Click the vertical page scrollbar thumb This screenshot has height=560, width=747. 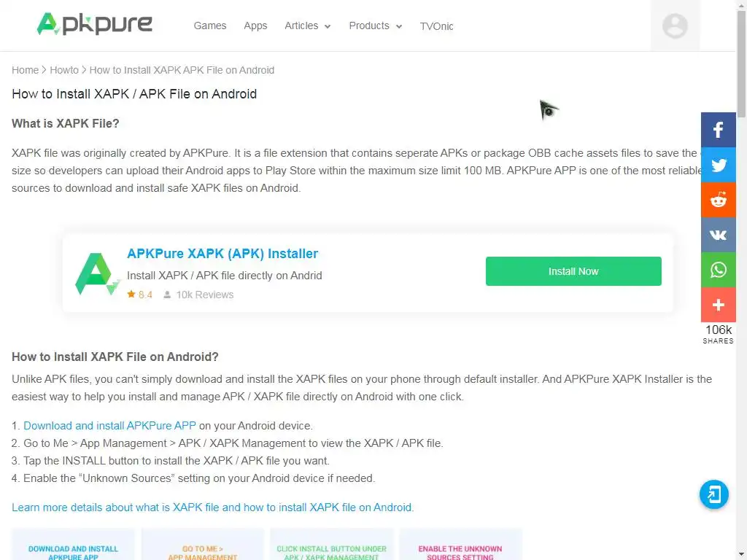[x=741, y=63]
